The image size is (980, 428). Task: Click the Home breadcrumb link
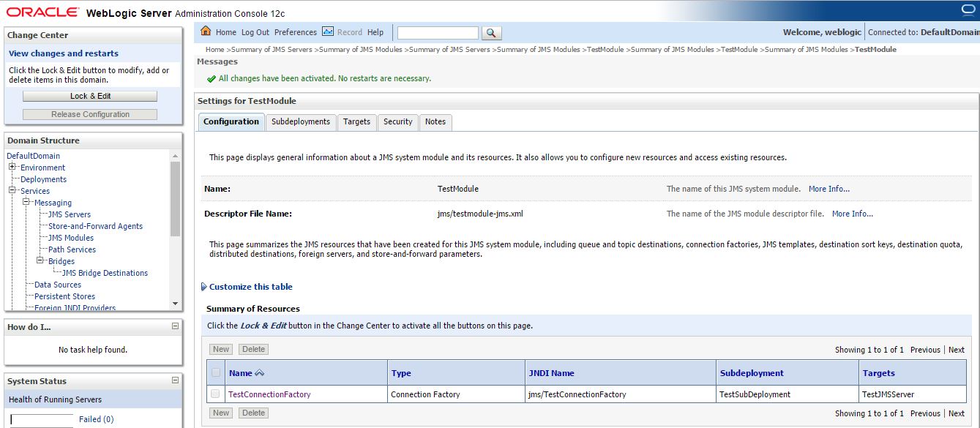215,50
